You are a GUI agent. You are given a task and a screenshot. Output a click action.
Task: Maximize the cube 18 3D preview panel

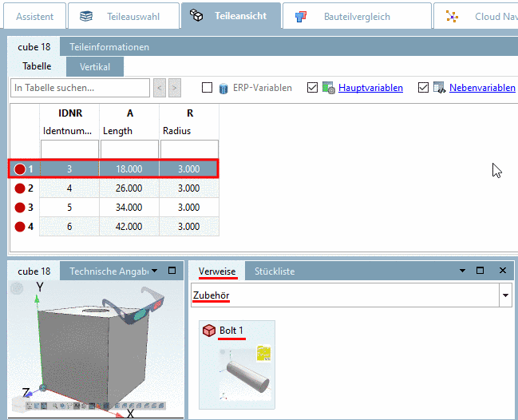tap(172, 271)
